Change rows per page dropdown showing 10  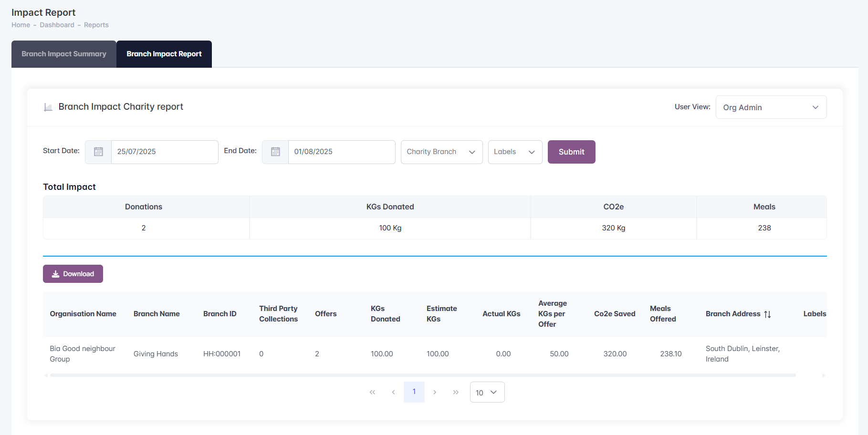[487, 392]
